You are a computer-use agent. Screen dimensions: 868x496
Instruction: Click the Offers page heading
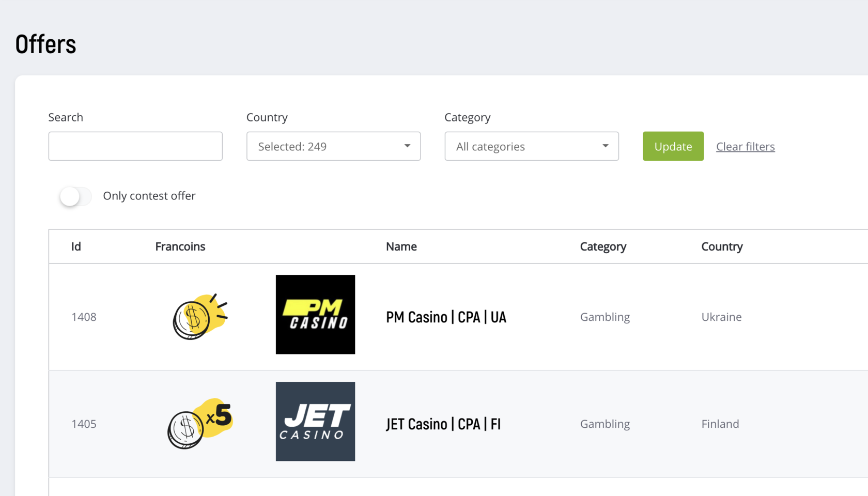[45, 44]
